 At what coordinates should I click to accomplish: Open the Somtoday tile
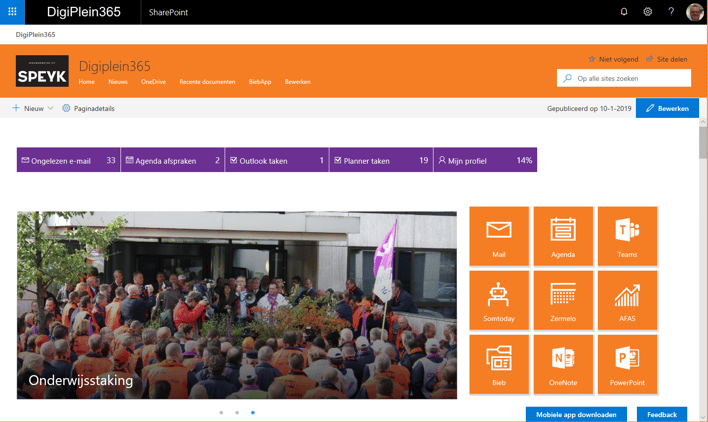coord(499,300)
